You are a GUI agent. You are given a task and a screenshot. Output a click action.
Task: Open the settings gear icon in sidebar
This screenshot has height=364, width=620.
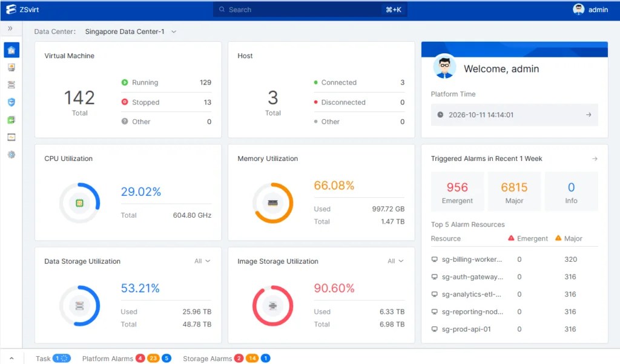(12, 154)
